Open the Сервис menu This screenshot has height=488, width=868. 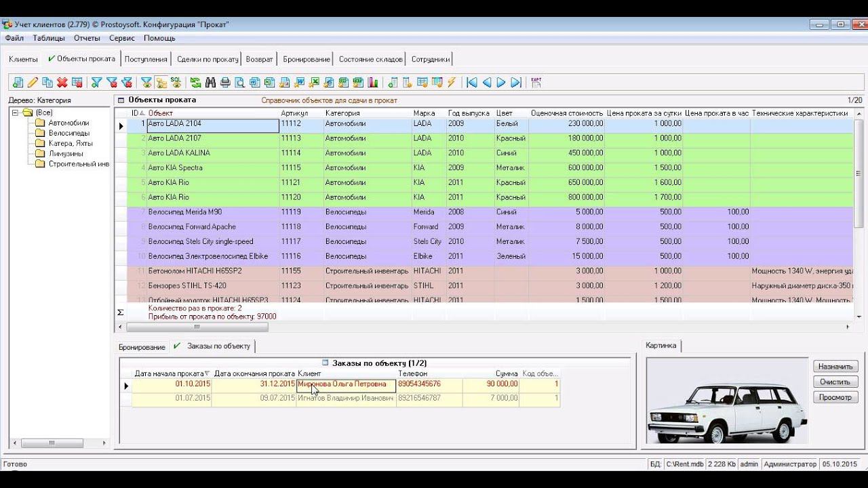click(122, 38)
